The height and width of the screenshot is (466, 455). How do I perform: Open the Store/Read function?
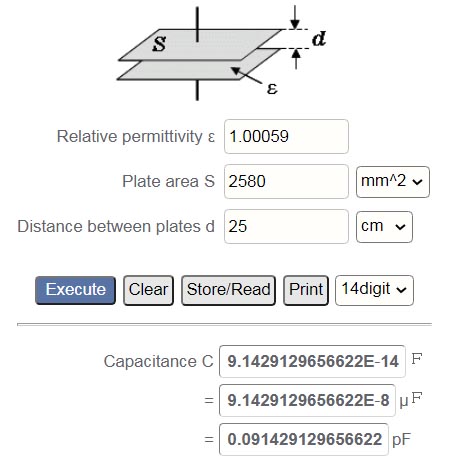click(228, 290)
